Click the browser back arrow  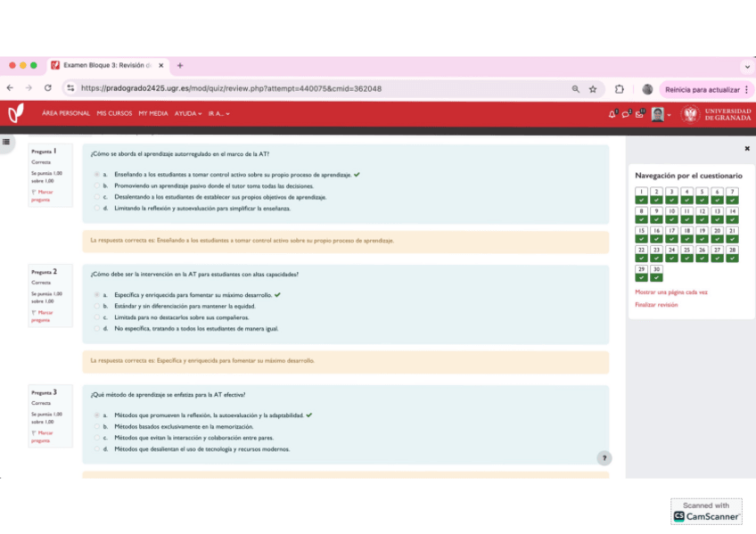coord(10,88)
